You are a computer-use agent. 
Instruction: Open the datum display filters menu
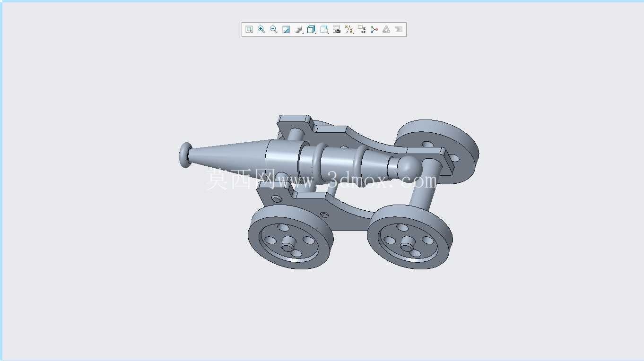[349, 29]
